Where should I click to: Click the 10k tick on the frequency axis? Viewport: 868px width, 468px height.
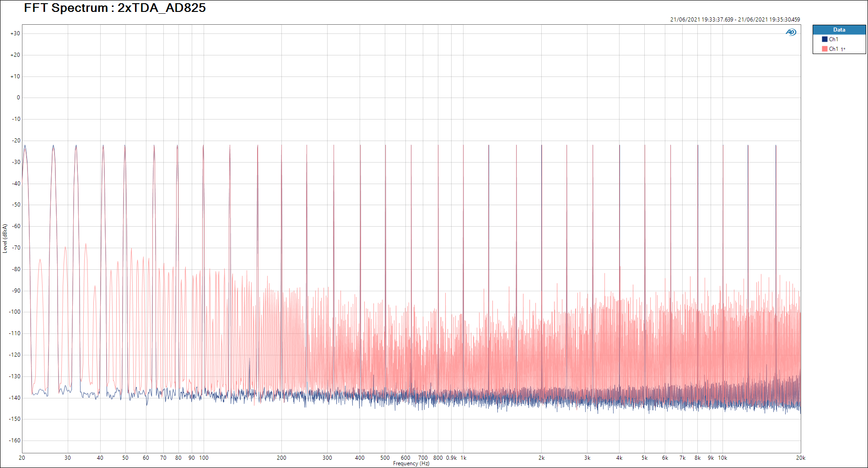722,458
